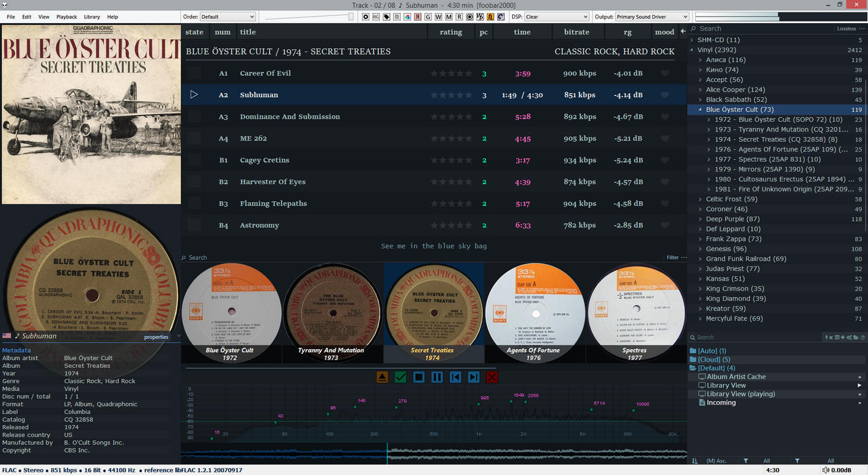Image resolution: width=868 pixels, height=475 pixels.
Task: Open the Playback menu
Action: 67,17
